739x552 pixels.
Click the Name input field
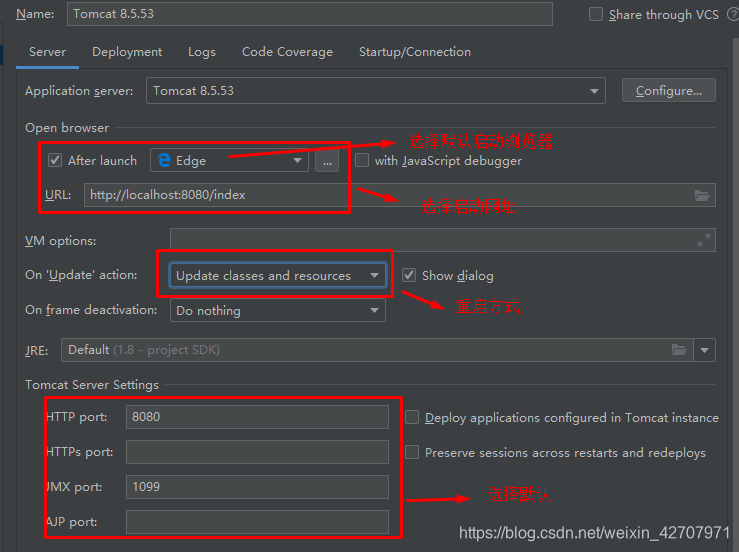point(310,14)
